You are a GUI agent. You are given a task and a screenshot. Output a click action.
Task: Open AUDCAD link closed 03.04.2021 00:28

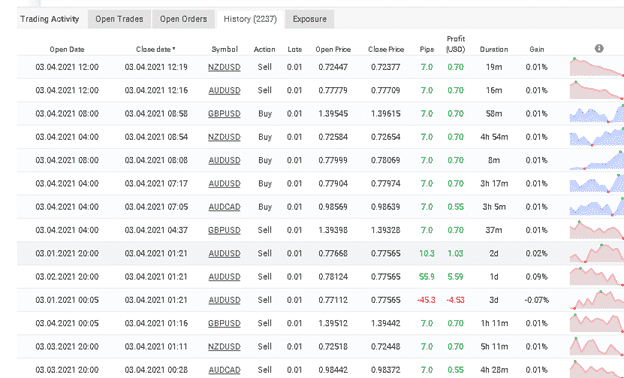[x=224, y=370]
